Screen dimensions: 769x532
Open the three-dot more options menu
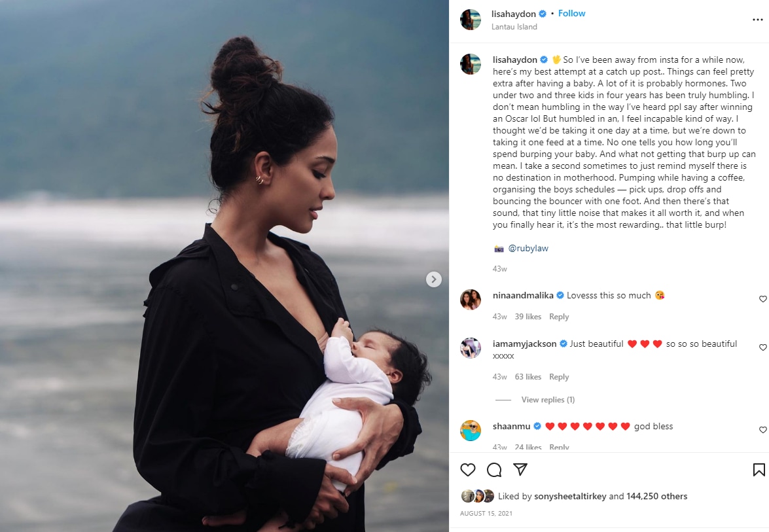[758, 20]
